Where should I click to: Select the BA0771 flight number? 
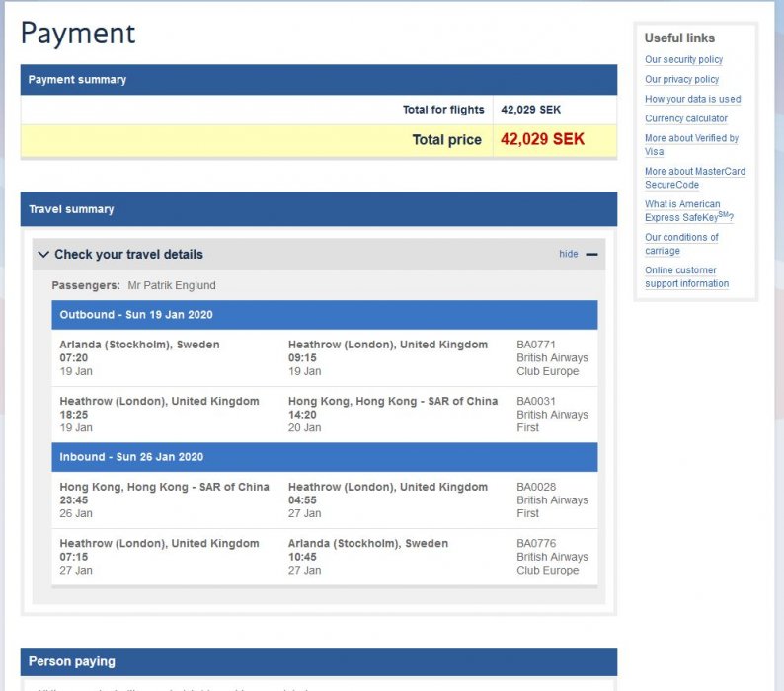click(536, 345)
